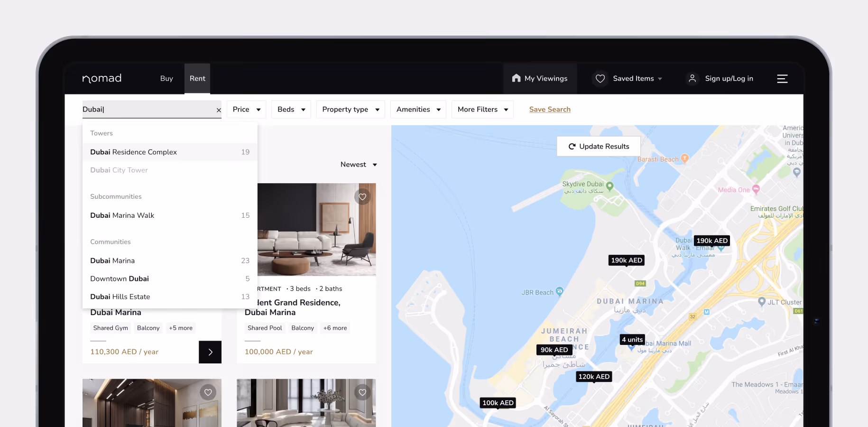Click the Save Search link

tap(550, 110)
